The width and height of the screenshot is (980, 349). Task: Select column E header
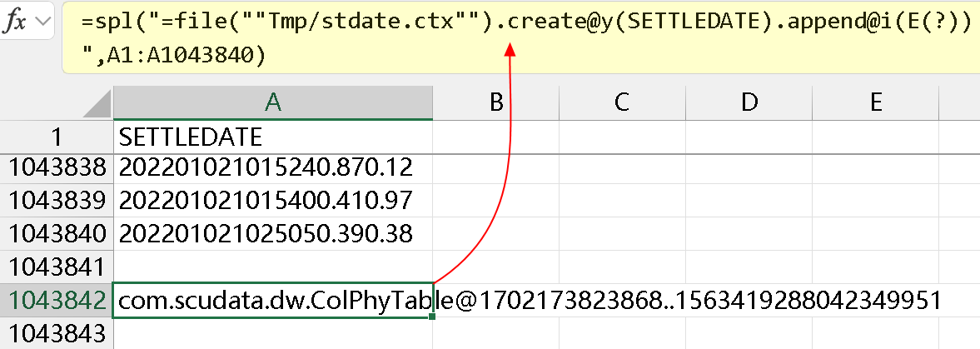coord(875,102)
